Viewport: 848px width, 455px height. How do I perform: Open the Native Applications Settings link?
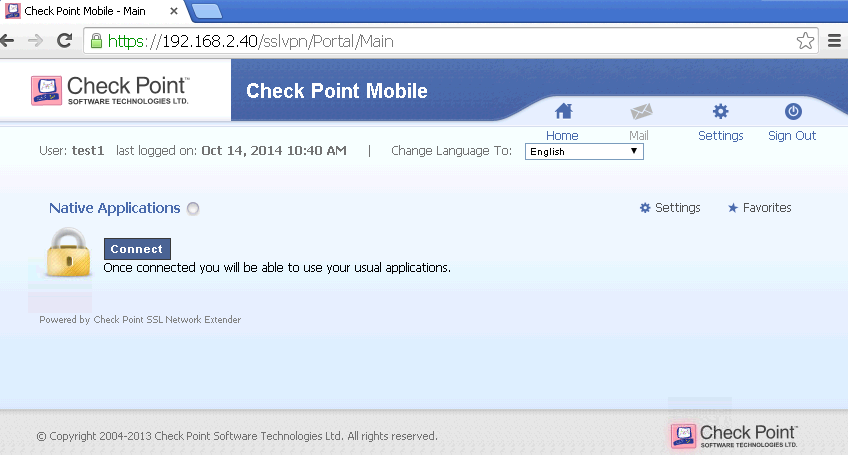[677, 208]
